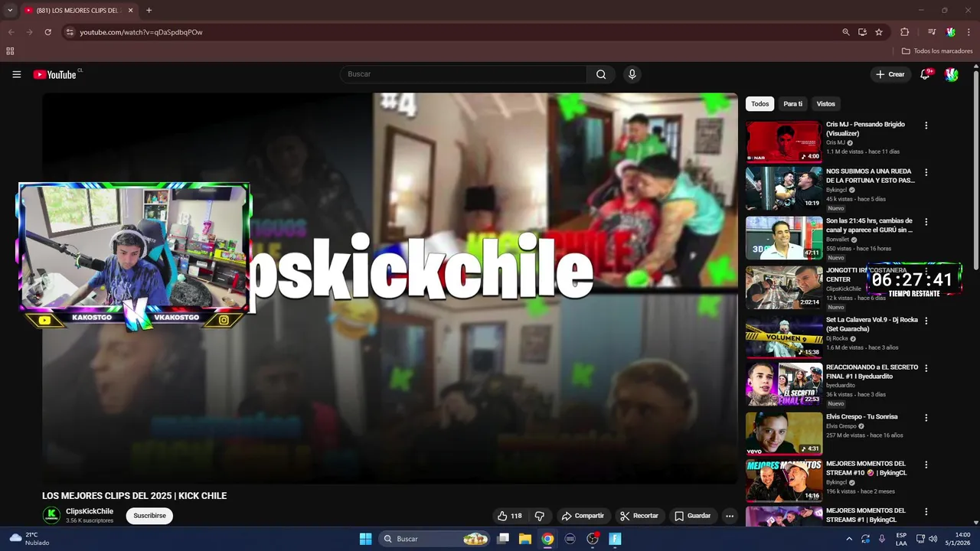Screen dimensions: 980x551
Task: Open the Dj Rocka Volumen 9 thumbnail
Action: pos(784,336)
